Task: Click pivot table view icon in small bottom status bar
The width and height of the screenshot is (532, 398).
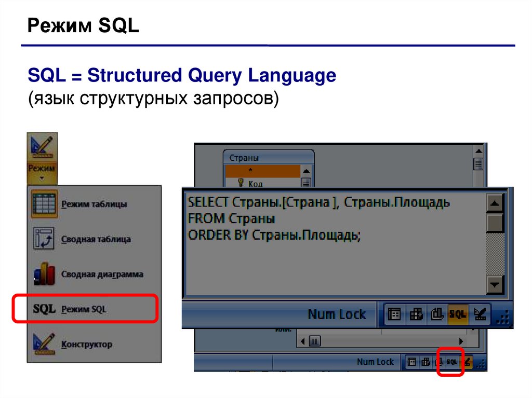Action: click(425, 362)
